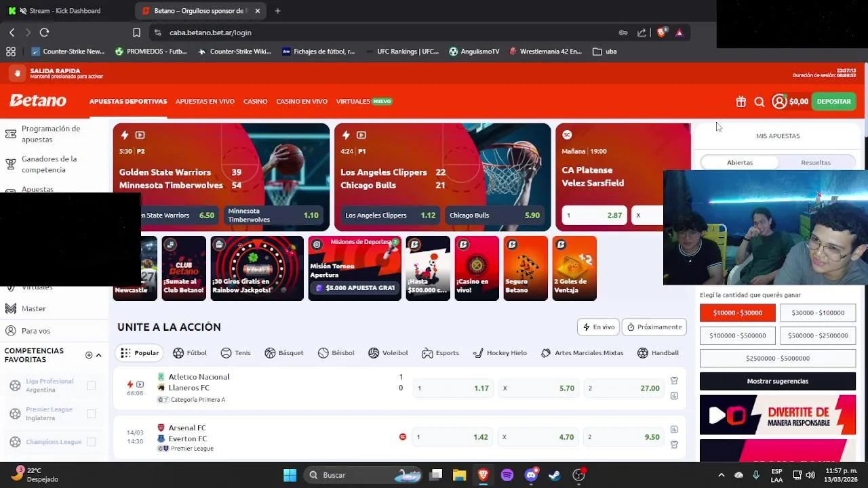The image size is (868, 488).
Task: Open Programación de apuestas link
Action: (x=51, y=134)
